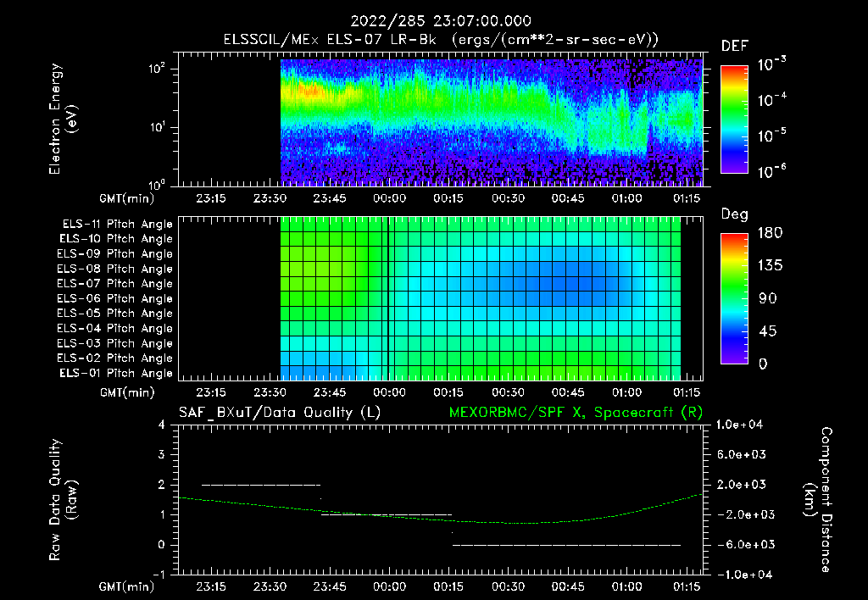
Task: Click the white data quality line at level 2
Action: (x=261, y=485)
